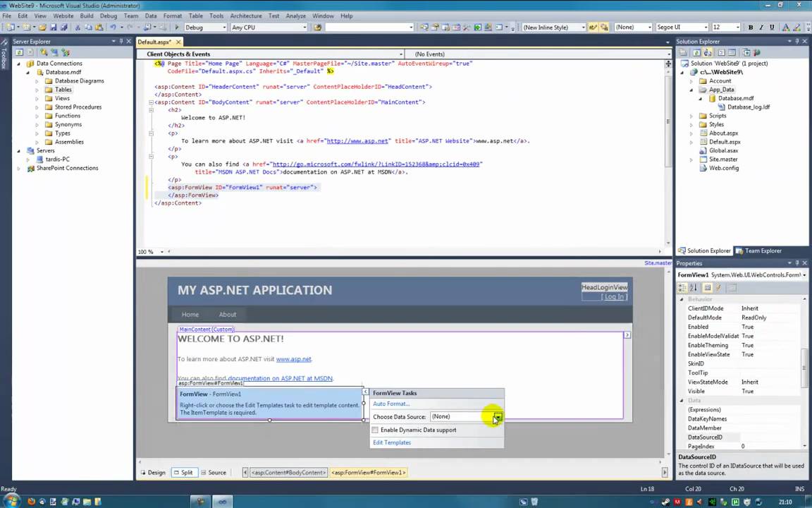Click the Save icon in the toolbar
The width and height of the screenshot is (812, 508).
(54, 28)
